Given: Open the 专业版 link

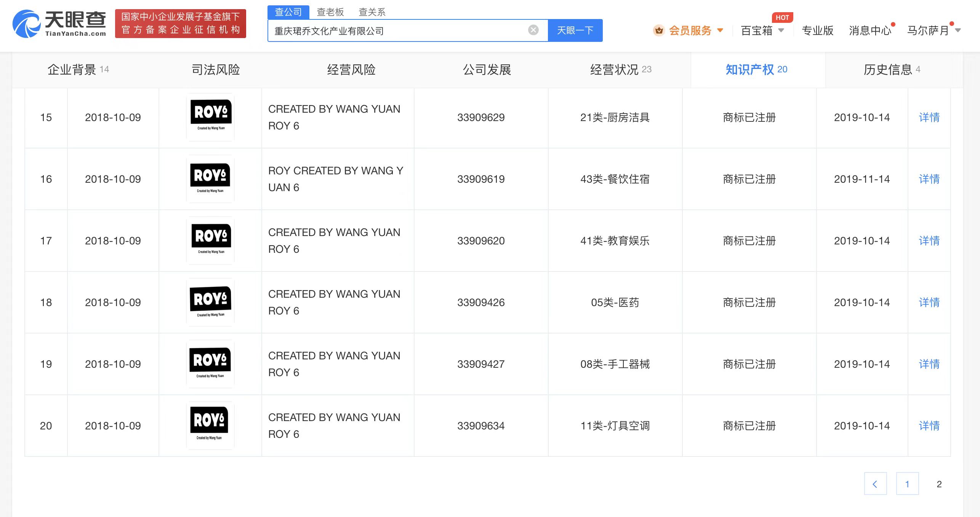Looking at the screenshot, I should coord(818,30).
